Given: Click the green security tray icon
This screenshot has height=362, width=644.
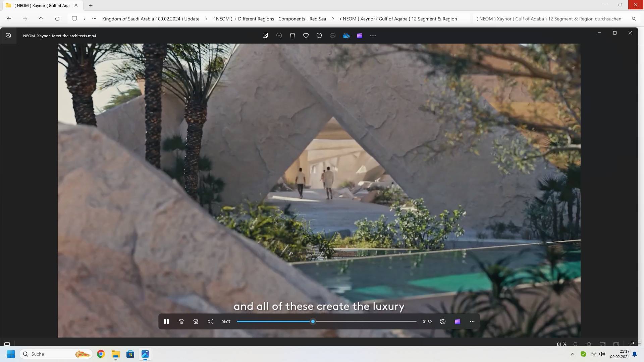Looking at the screenshot, I should pyautogui.click(x=583, y=354).
